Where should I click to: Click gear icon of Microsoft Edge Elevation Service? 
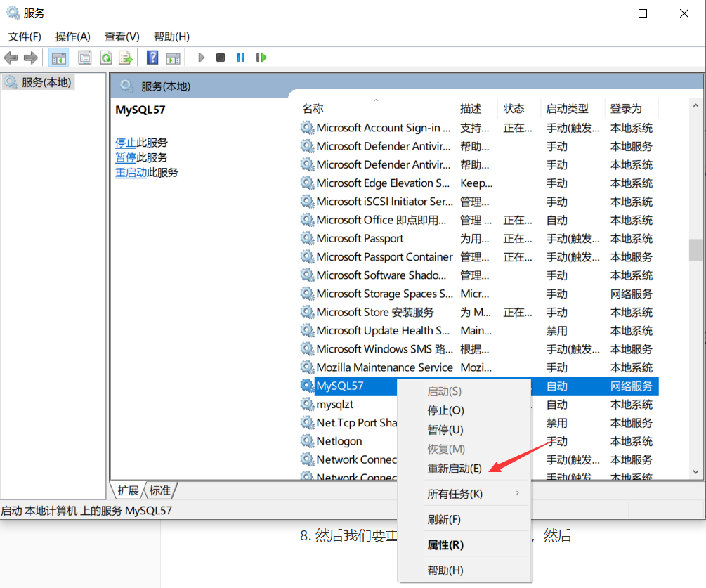click(308, 183)
